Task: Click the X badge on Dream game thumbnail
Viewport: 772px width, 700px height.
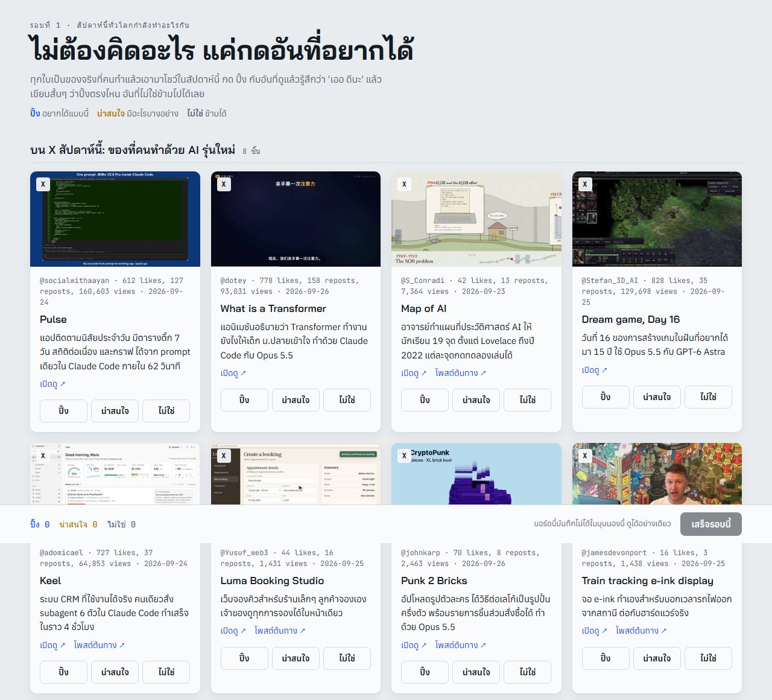Action: click(x=585, y=184)
